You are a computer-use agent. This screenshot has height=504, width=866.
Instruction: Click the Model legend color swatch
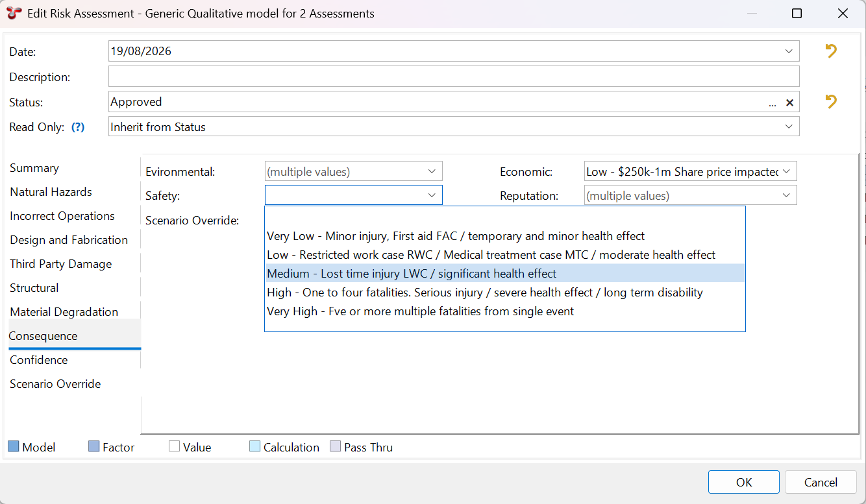(x=13, y=446)
